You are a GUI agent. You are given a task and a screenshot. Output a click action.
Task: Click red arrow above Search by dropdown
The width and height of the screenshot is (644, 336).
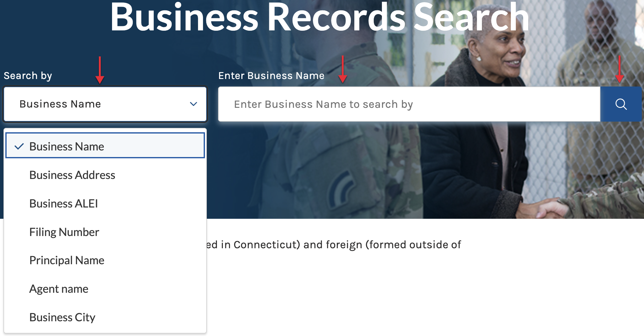coord(100,70)
